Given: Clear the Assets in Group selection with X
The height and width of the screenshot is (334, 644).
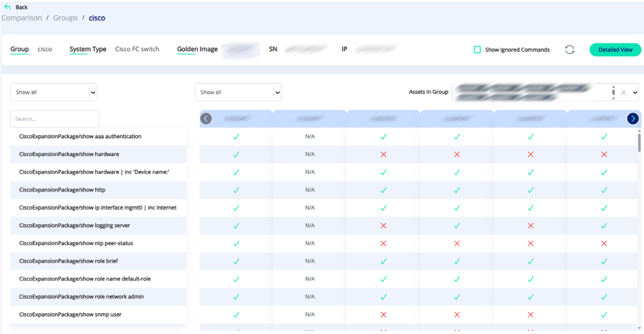Looking at the screenshot, I should [x=623, y=92].
